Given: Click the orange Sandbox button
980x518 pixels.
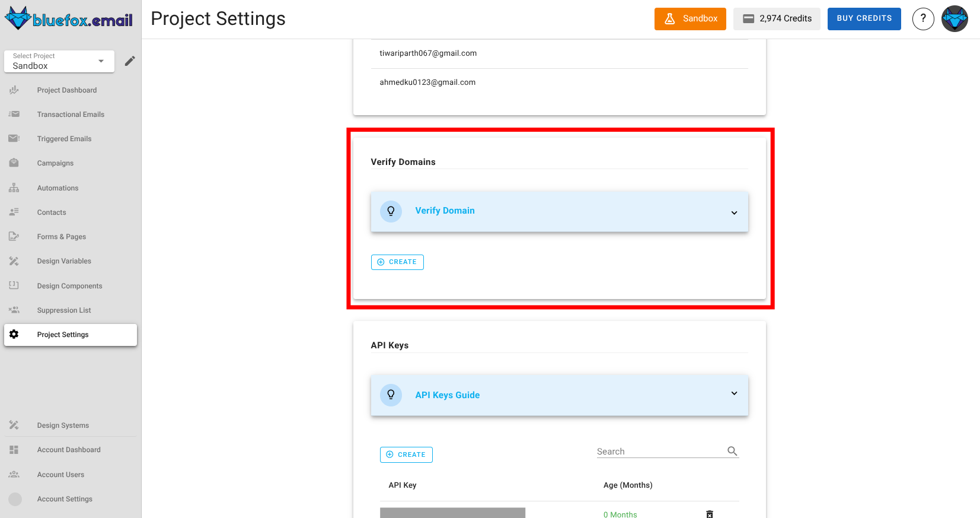Looking at the screenshot, I should (x=690, y=19).
